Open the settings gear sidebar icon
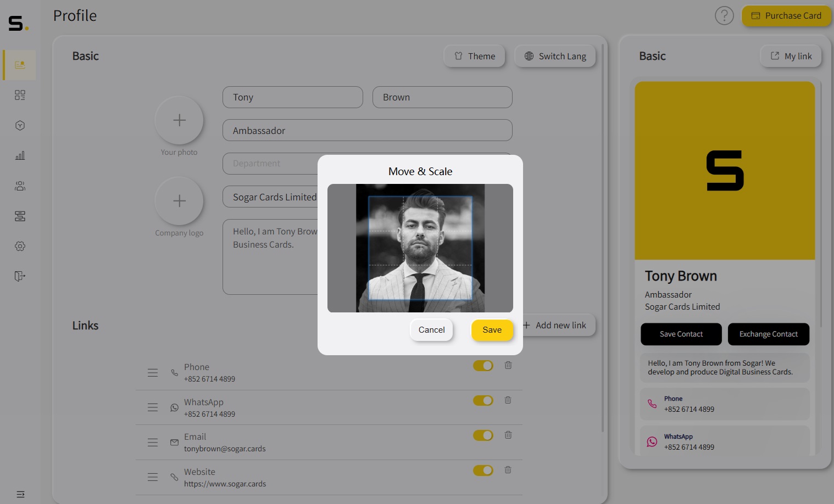This screenshot has height=504, width=834. [20, 246]
